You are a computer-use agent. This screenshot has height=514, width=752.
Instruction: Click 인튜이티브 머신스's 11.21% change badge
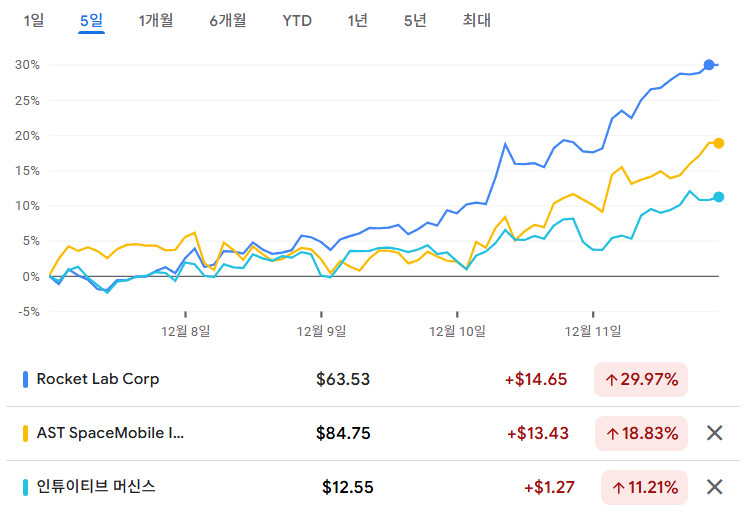(x=644, y=487)
